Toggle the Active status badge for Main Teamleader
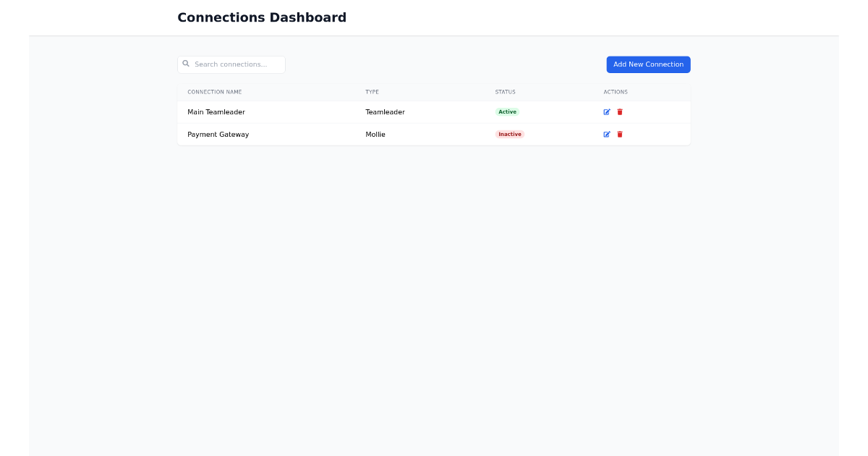868x456 pixels. 507,111
